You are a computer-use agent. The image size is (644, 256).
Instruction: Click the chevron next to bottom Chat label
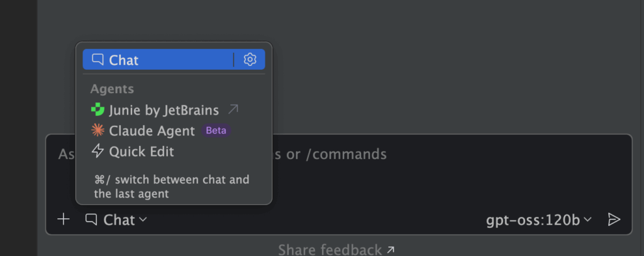click(x=143, y=220)
